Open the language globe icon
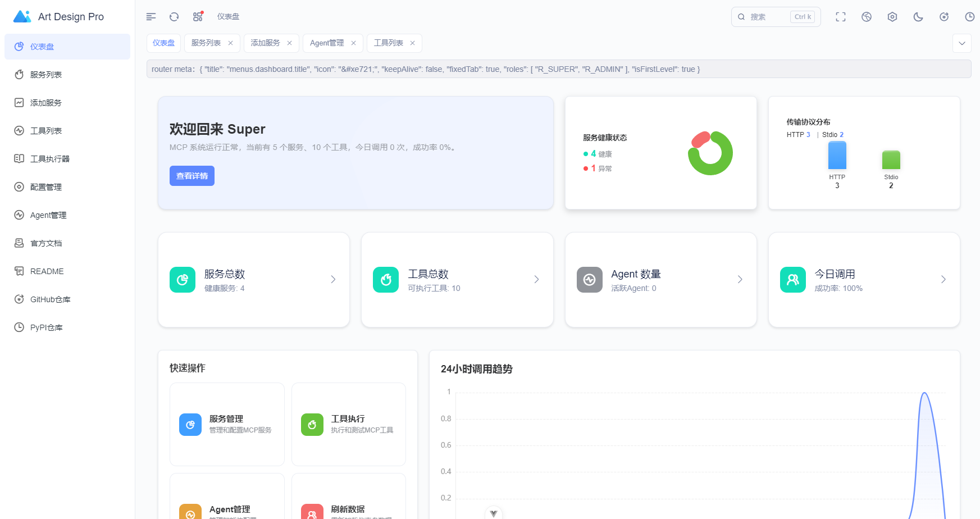The image size is (980, 519). click(x=867, y=17)
